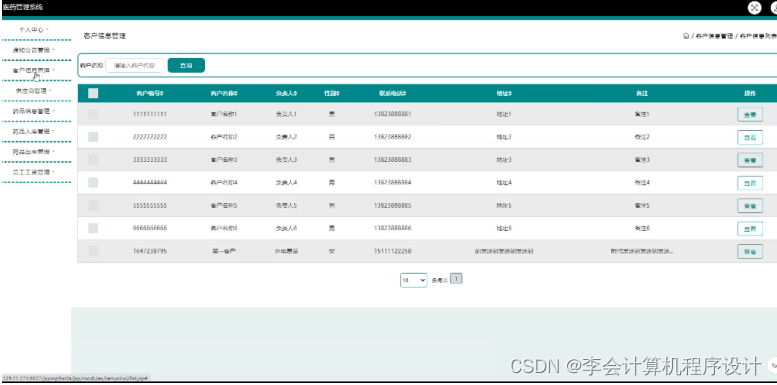Click the 医药管理系统 title in the top bar
Viewport: 777px width, 385px height.
23,7
